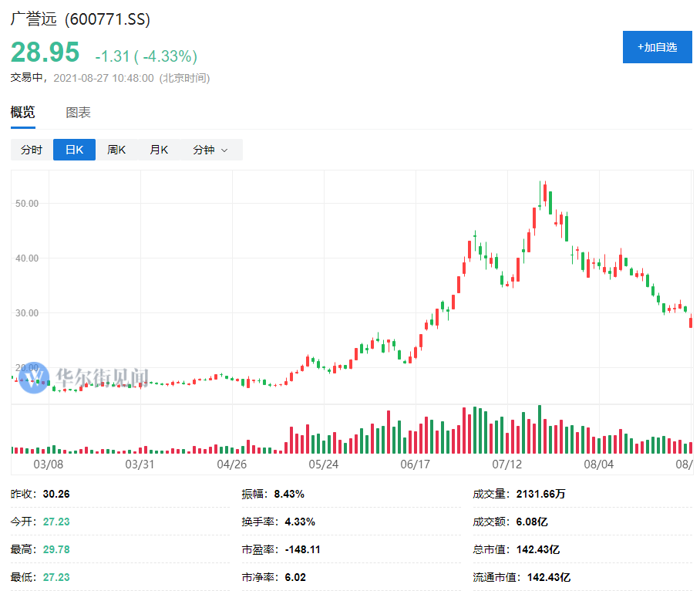Click the +加自选 button
The height and width of the screenshot is (591, 700).
pyautogui.click(x=657, y=47)
